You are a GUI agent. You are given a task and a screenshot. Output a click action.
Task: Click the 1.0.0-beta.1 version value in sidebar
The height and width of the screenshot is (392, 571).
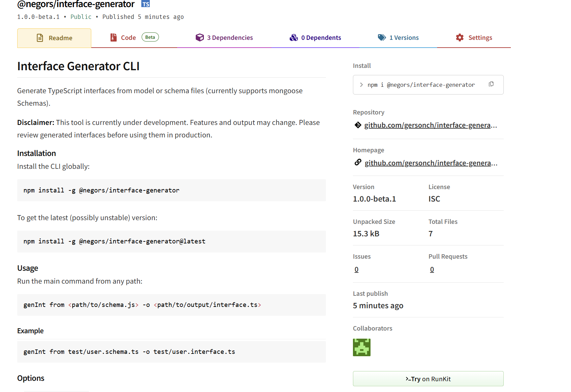(374, 199)
